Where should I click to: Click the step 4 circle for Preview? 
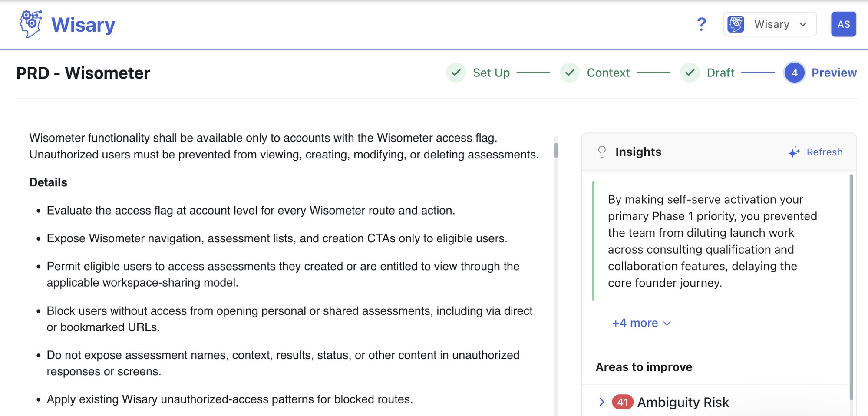[x=794, y=73]
